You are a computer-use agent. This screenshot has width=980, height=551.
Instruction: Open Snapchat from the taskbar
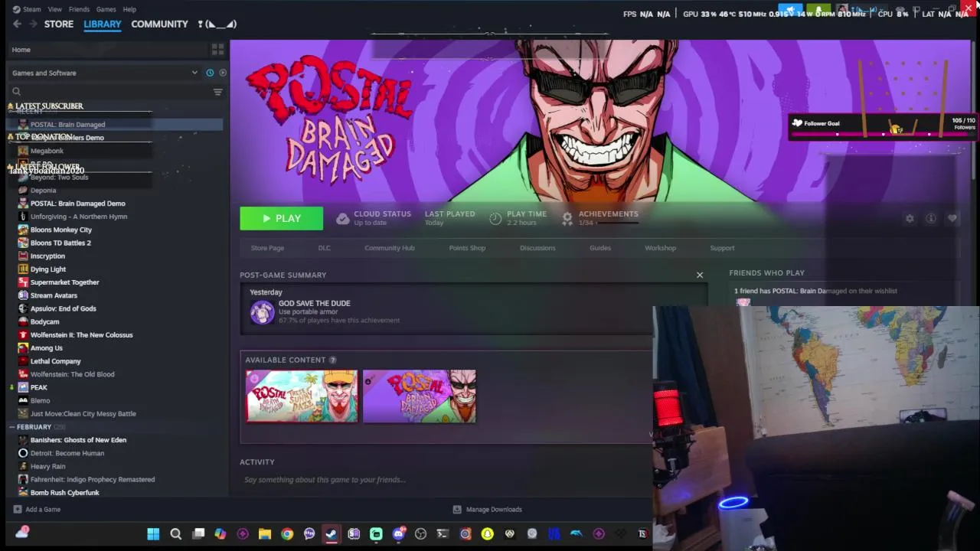point(487,533)
